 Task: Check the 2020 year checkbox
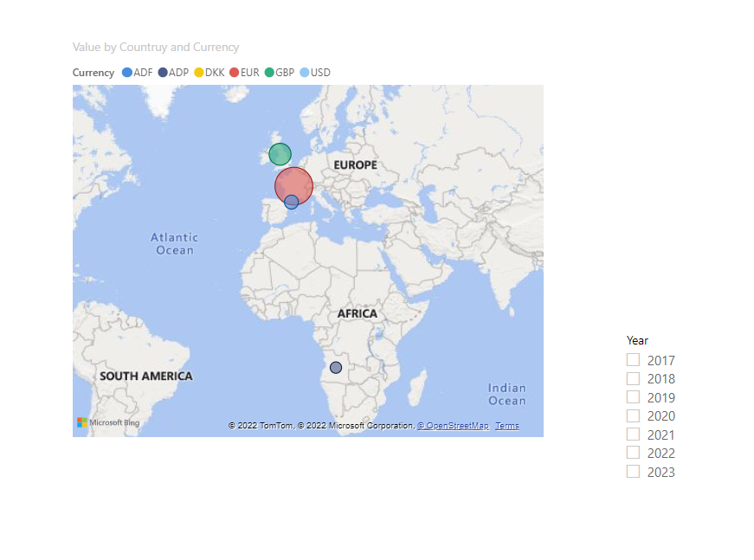pyautogui.click(x=633, y=415)
